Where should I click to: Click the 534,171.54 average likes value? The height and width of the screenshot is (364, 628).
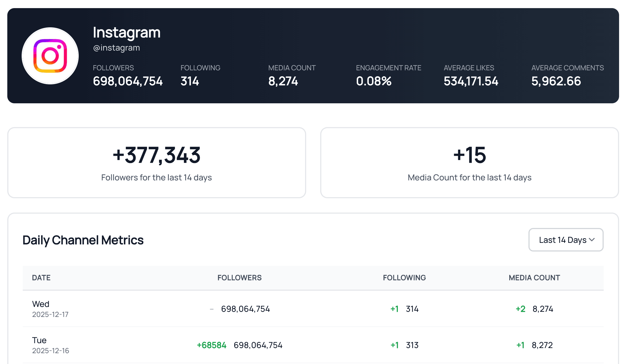[x=471, y=81]
